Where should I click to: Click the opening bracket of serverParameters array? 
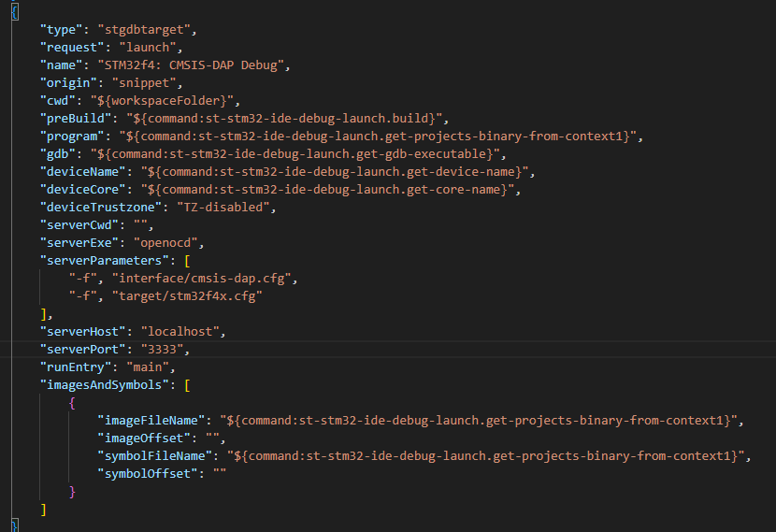pyautogui.click(x=188, y=260)
